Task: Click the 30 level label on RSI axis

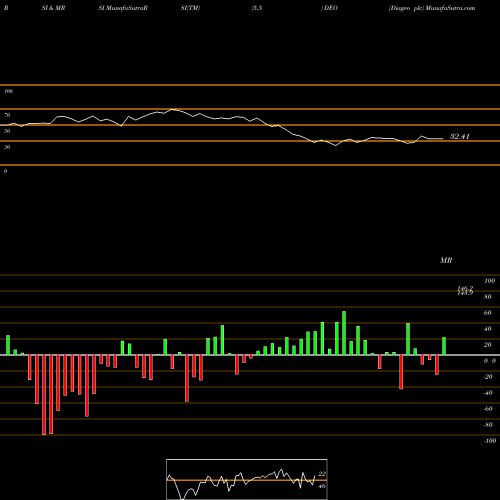Action: [x=7, y=147]
